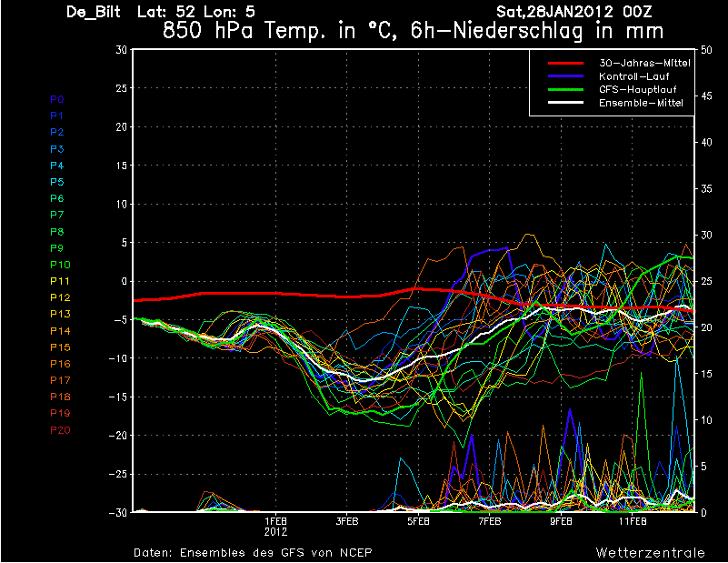Click the P0 ensemble member label
Viewport: 728px width, 563px height.
point(57,99)
